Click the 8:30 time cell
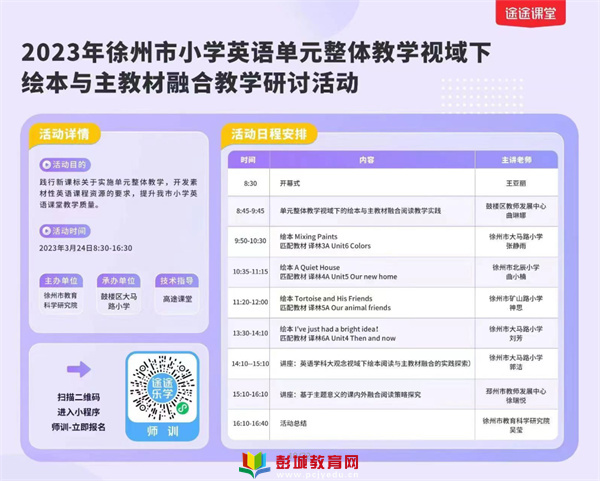This screenshot has height=481, width=600. (x=250, y=183)
